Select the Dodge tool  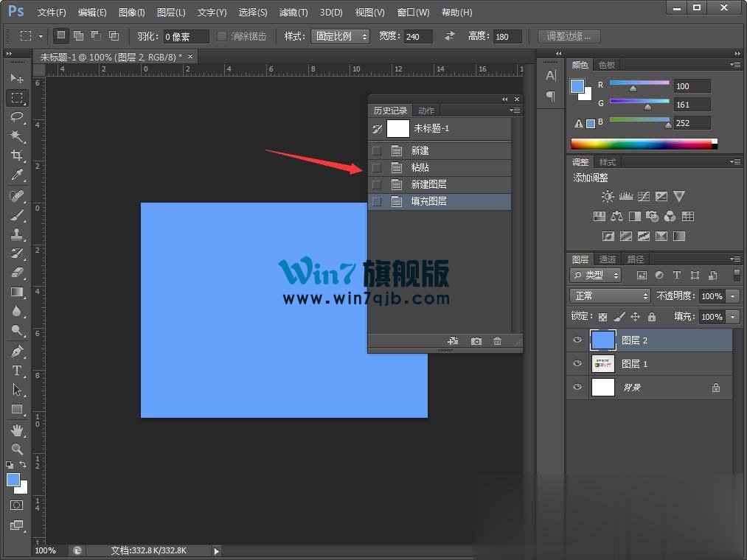tap(17, 330)
